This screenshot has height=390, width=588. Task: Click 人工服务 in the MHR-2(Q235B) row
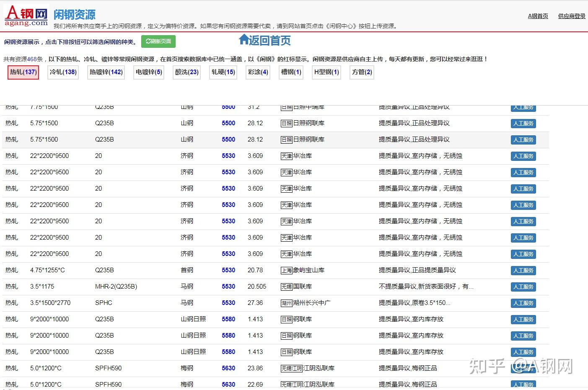coord(523,287)
